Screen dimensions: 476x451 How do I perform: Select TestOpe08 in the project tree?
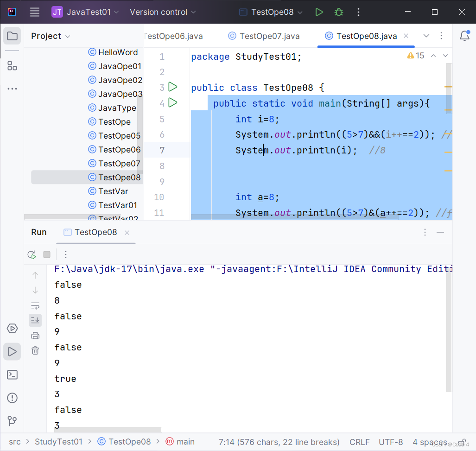point(87,177)
